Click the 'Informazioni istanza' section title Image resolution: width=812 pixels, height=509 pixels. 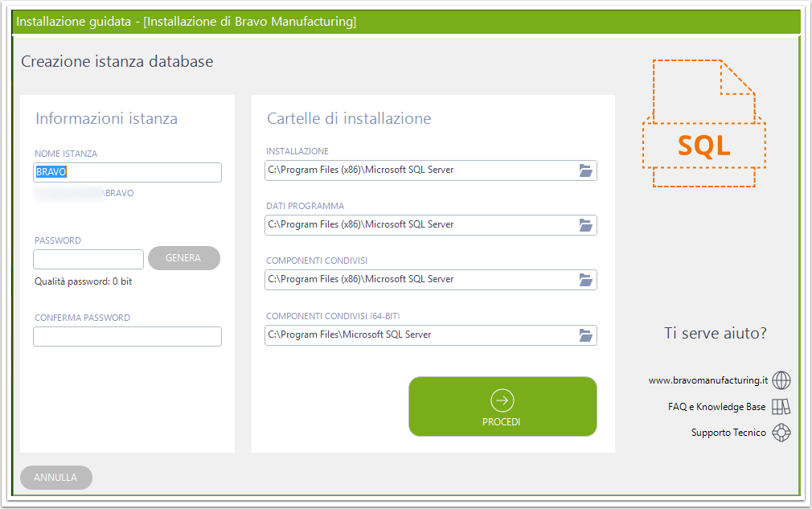(106, 118)
